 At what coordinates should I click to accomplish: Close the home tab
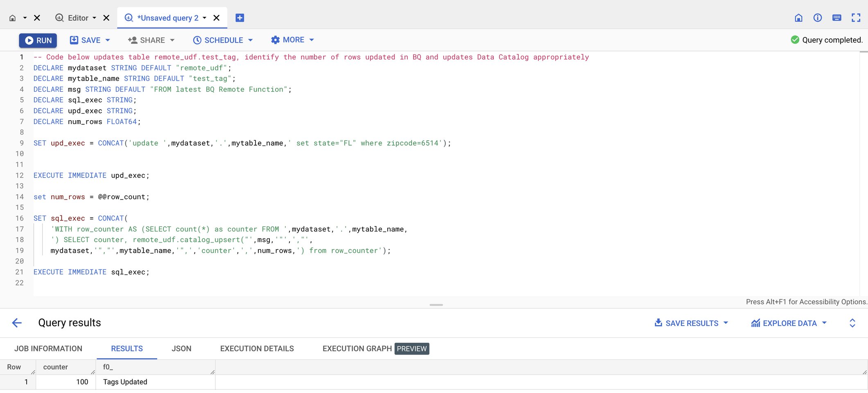tap(37, 18)
